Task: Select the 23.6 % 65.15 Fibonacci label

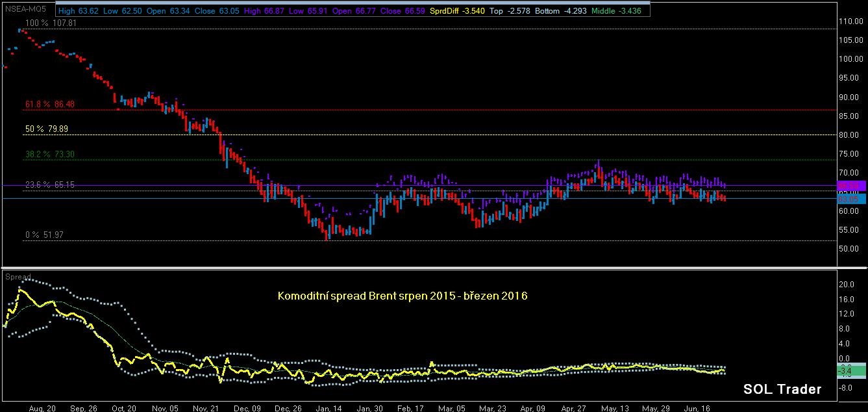Action: tap(50, 185)
